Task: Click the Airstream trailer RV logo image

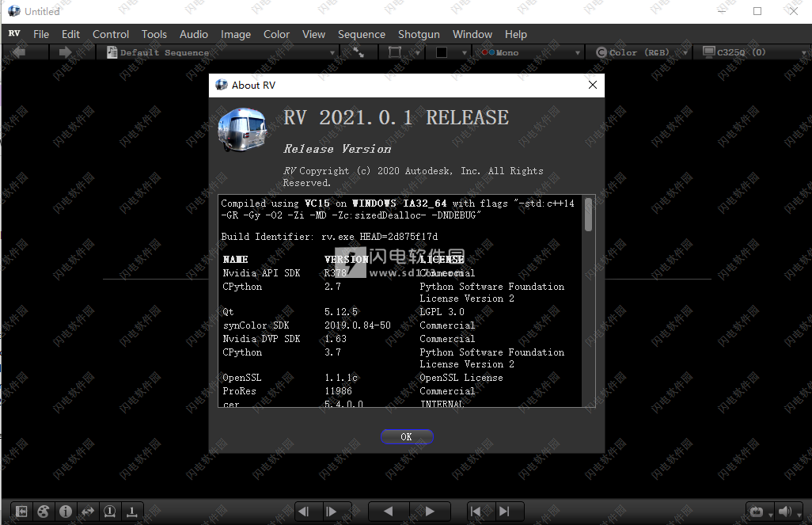Action: point(242,130)
